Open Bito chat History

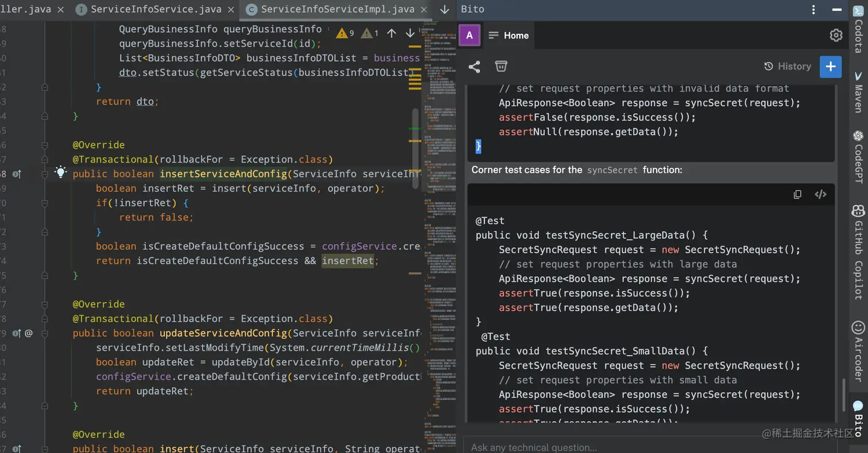pyautogui.click(x=788, y=67)
